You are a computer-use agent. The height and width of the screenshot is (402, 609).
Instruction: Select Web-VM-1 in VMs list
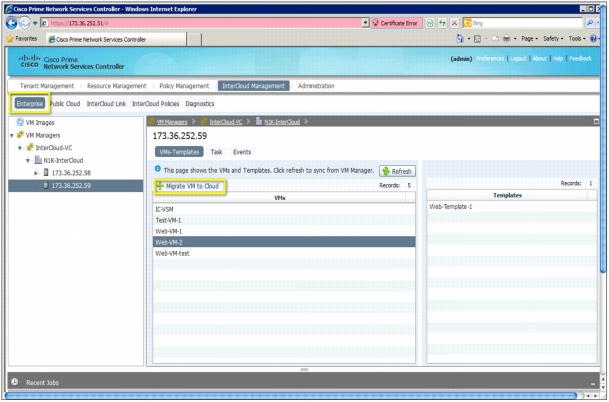(x=284, y=231)
